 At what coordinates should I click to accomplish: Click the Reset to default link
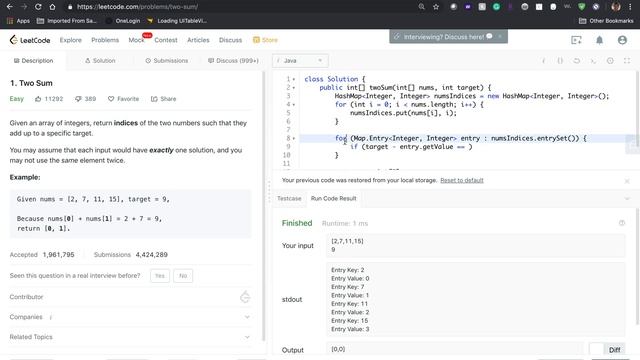pos(462,180)
